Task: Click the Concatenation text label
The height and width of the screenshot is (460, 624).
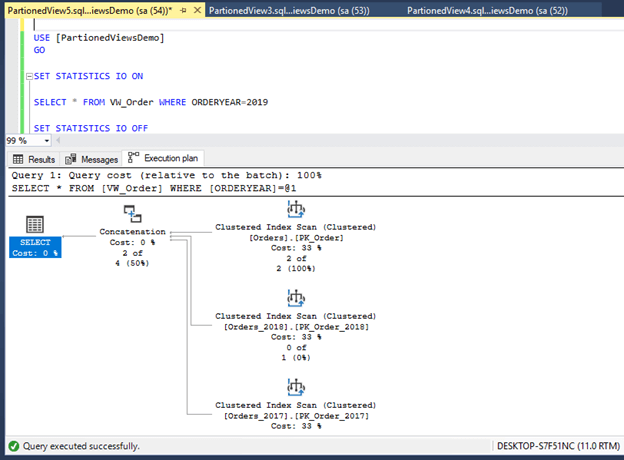Action: [132, 232]
